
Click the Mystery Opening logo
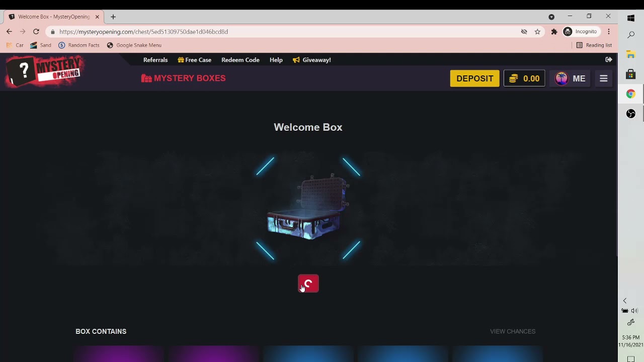coord(45,71)
